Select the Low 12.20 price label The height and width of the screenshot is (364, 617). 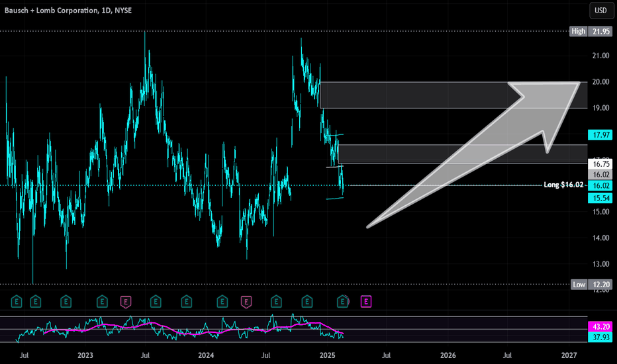coord(591,285)
